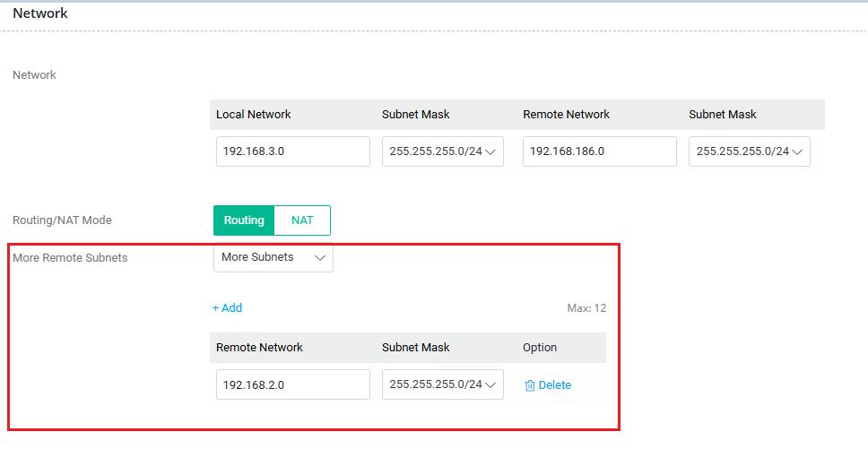
Task: Click the Routing/NAT Mode label
Action: pos(62,220)
